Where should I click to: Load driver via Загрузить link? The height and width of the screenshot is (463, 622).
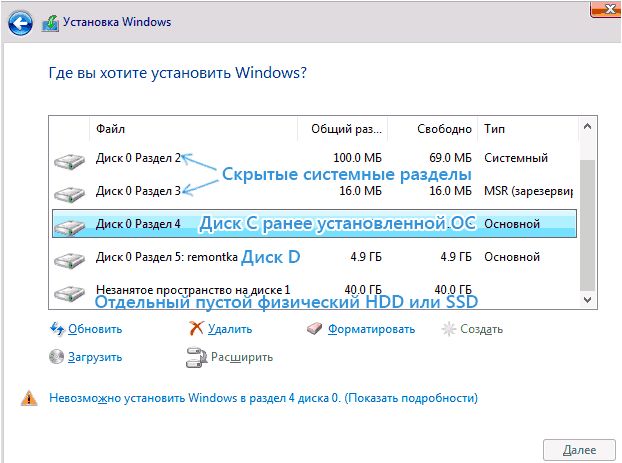point(95,357)
